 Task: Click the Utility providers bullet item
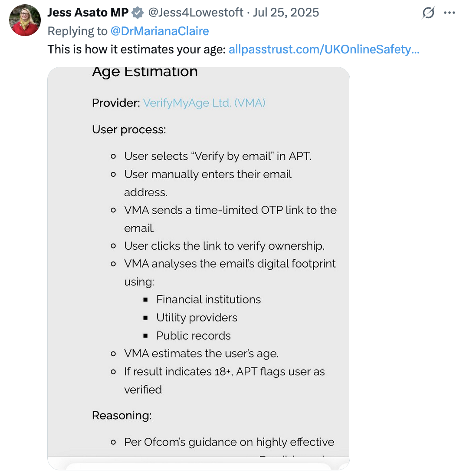coord(197,318)
